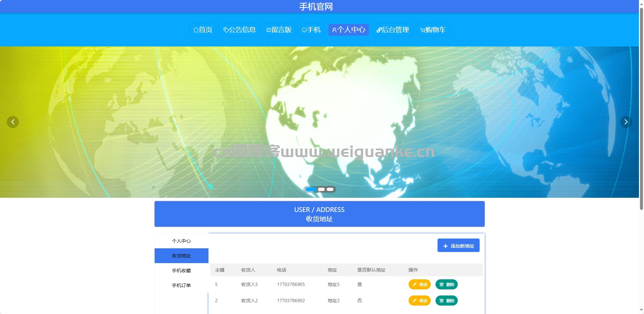Click the 是否默认地址 column header
Viewport: 644px width, 314px height.
coord(371,270)
